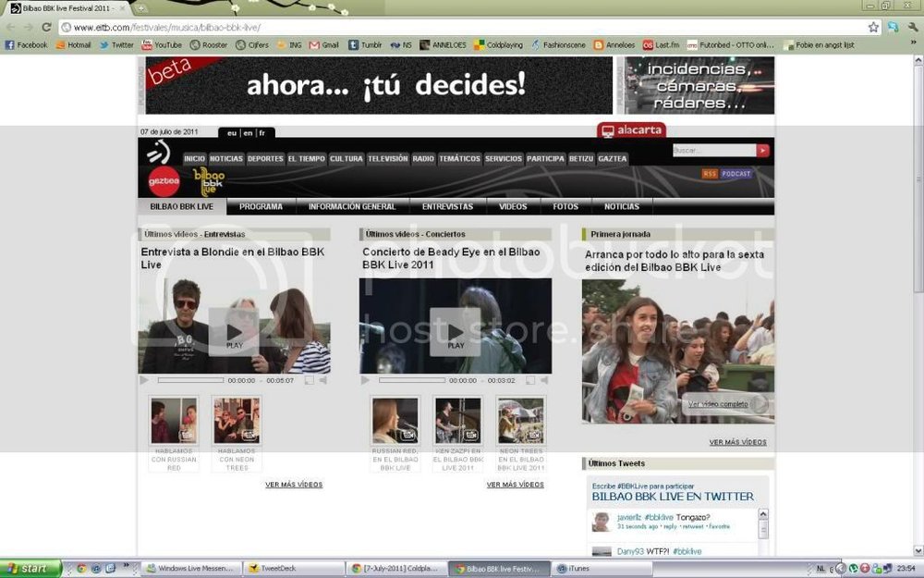This screenshot has height=578, width=924.
Task: Switch language to fr
Action: tap(262, 133)
